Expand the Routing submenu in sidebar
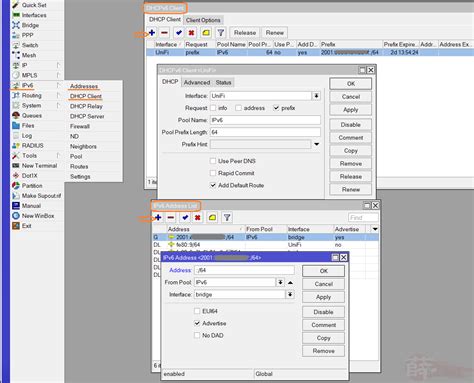Viewport: 474px width, 383px height. (59, 95)
